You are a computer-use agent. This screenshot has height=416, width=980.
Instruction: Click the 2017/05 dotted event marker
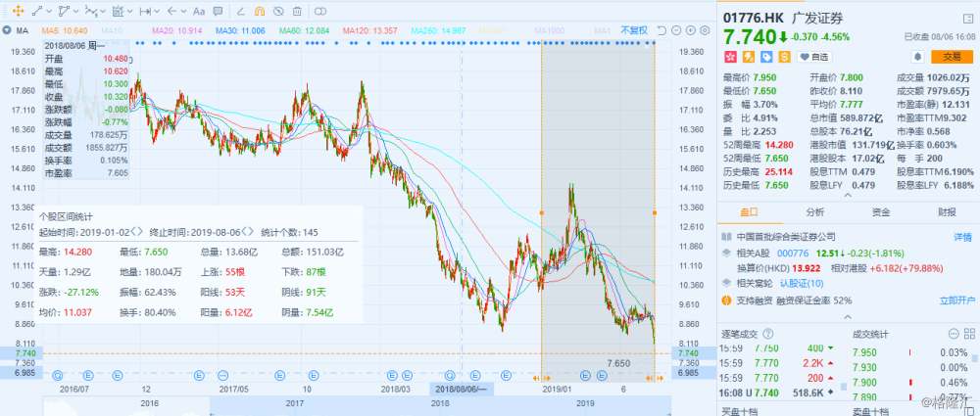coord(224,376)
